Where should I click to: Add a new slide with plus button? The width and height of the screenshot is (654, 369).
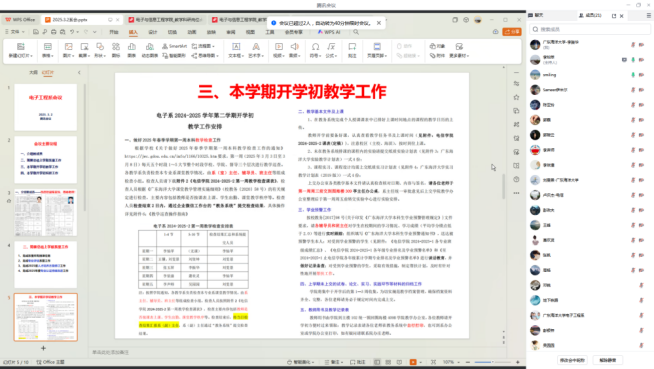tap(43, 348)
